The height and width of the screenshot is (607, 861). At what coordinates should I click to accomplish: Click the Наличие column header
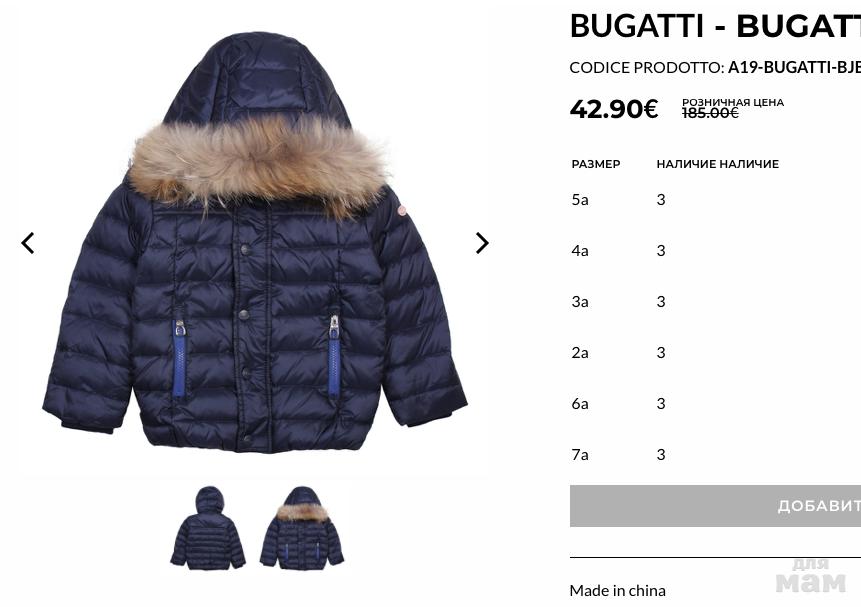[x=718, y=164]
